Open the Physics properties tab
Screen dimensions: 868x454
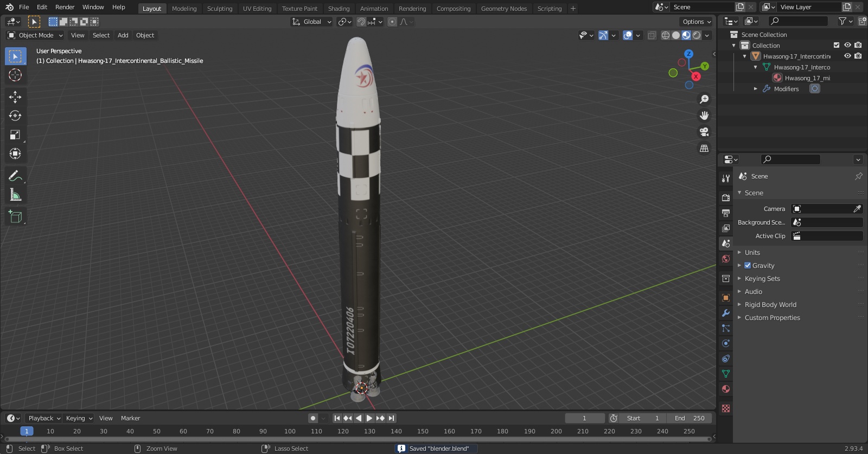(725, 343)
